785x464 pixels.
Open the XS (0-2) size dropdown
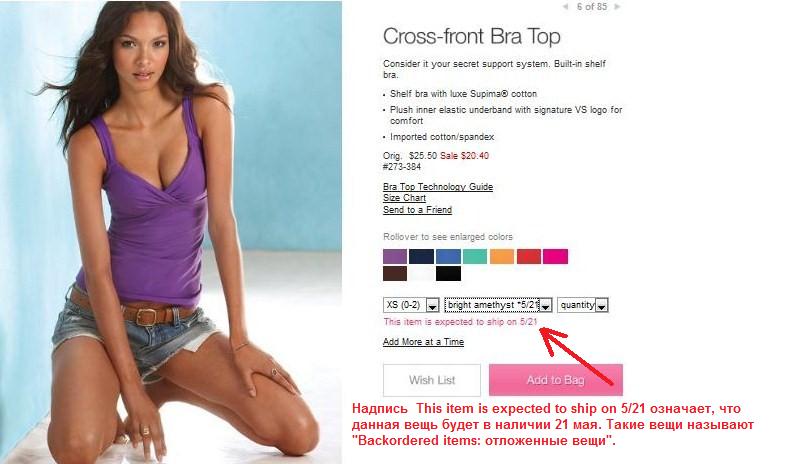tap(411, 305)
